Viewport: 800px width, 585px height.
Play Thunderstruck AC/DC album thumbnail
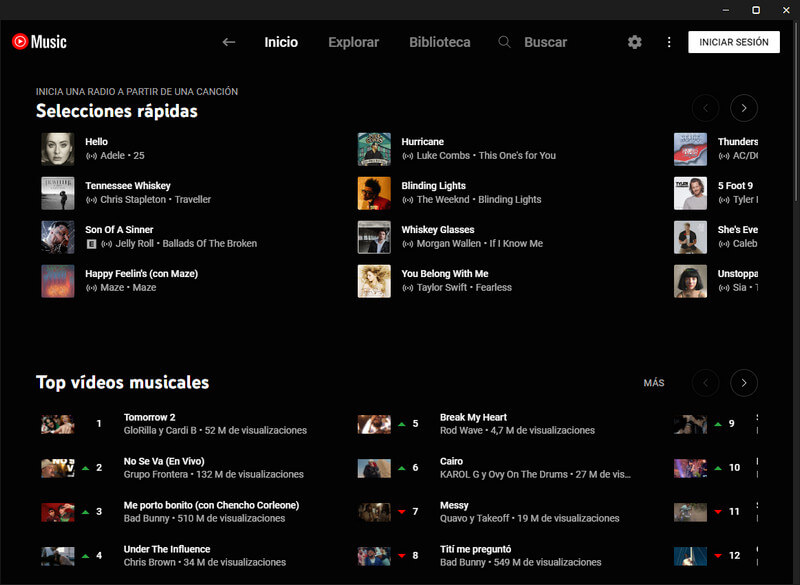point(690,149)
